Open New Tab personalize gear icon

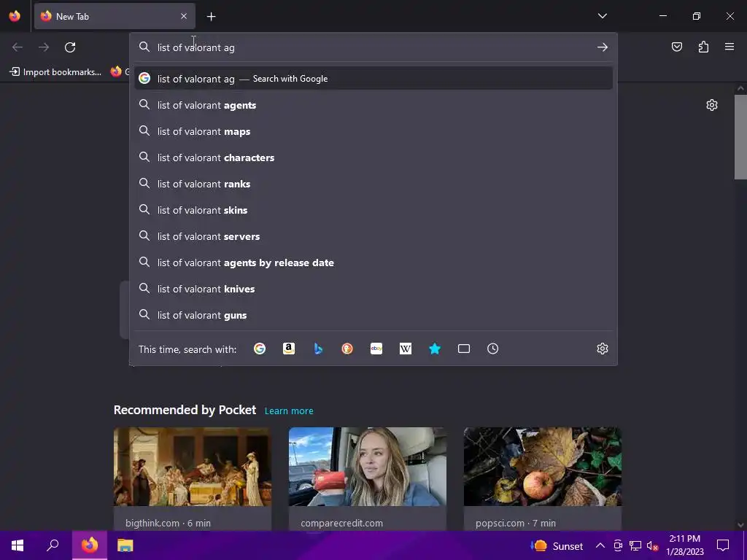pyautogui.click(x=712, y=105)
